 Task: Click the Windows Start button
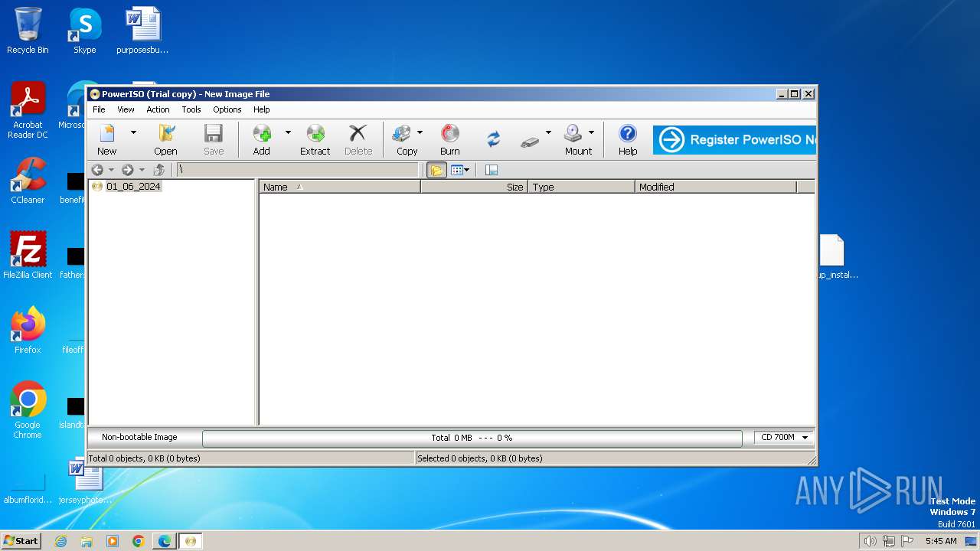(x=21, y=540)
